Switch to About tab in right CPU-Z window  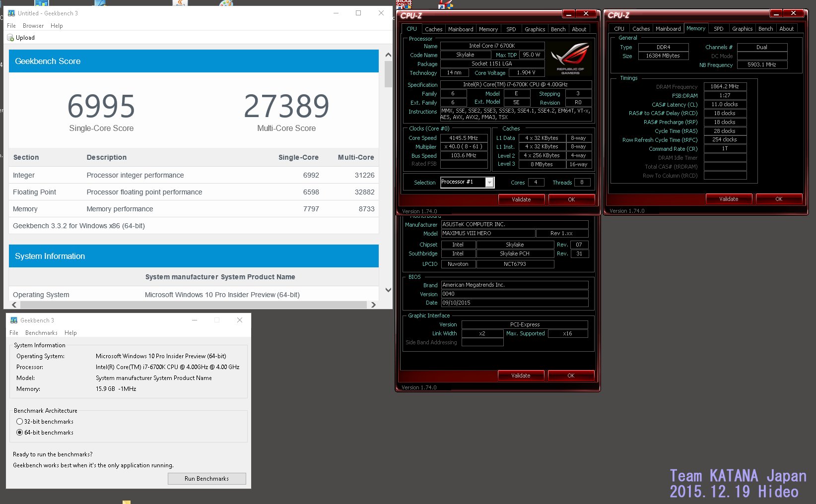click(x=786, y=29)
